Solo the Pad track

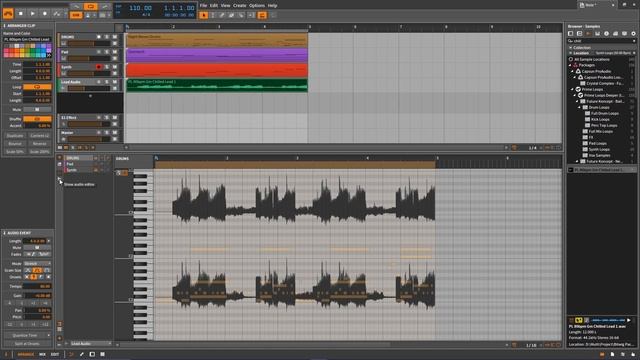pyautogui.click(x=107, y=52)
